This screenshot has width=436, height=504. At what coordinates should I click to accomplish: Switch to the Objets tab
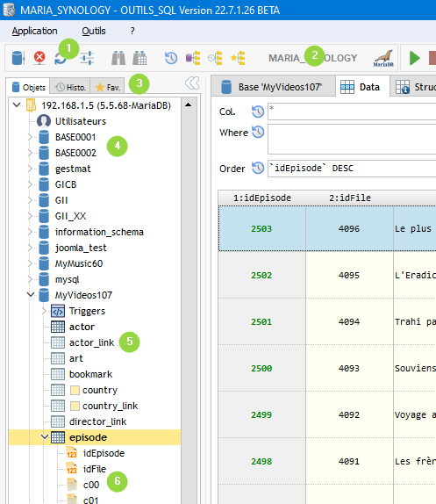[29, 87]
